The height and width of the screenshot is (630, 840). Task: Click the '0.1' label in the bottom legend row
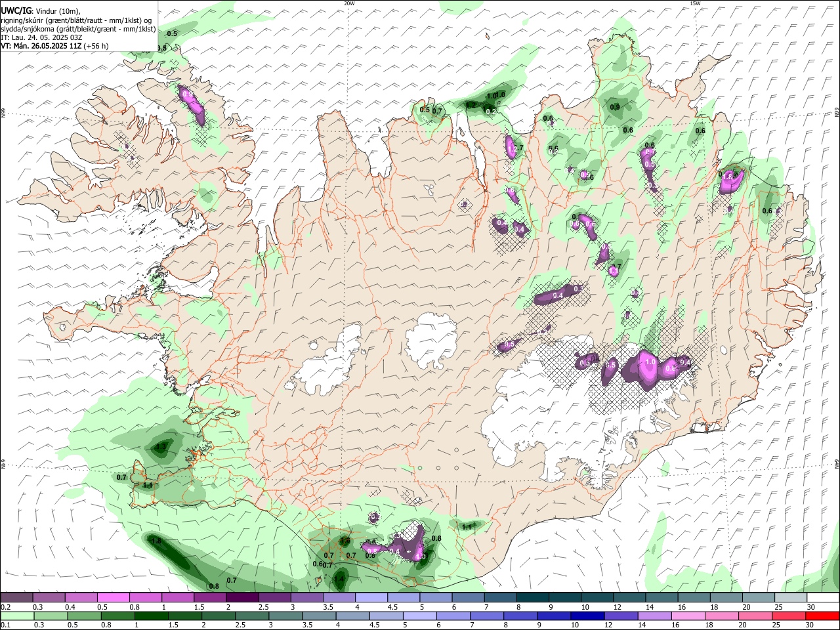click(x=5, y=625)
